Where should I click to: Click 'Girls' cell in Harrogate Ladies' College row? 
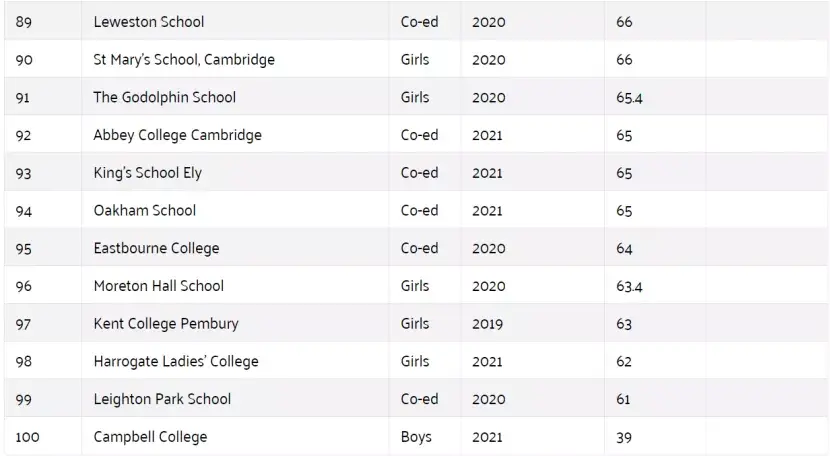(415, 361)
